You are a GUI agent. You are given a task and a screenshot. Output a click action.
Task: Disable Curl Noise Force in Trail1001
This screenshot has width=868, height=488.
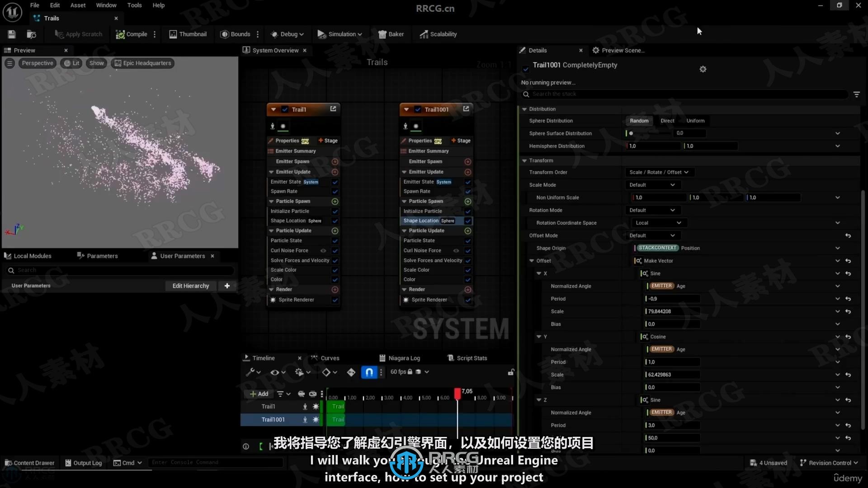tap(468, 251)
